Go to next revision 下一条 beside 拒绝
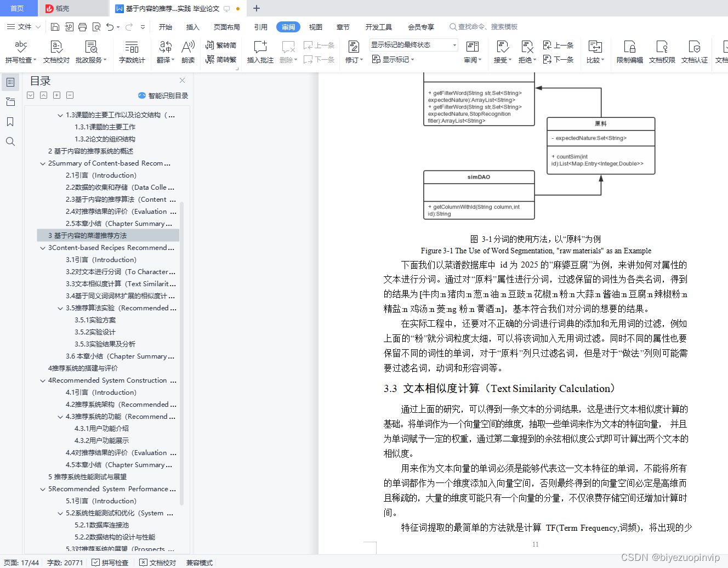The image size is (728, 568). pos(558,59)
